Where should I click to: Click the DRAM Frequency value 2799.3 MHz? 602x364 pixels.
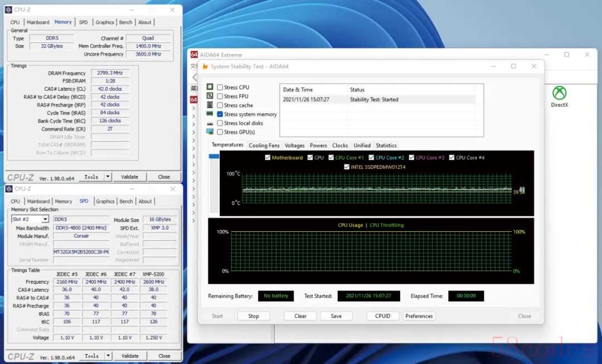click(x=110, y=72)
